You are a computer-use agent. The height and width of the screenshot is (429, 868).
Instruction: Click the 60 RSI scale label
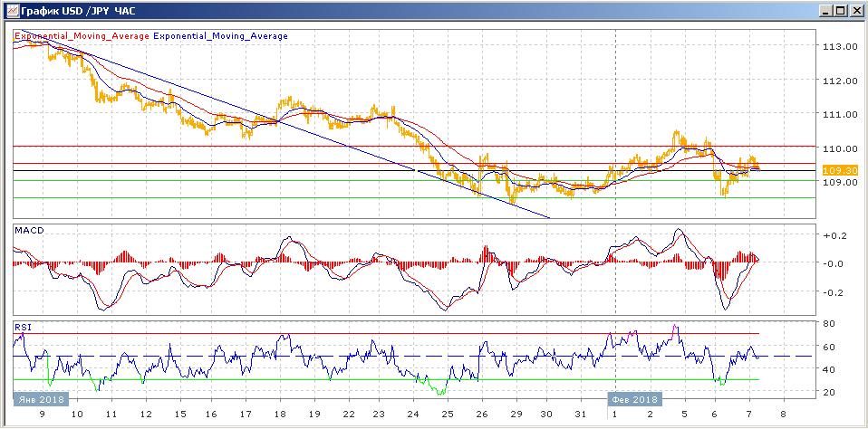[x=829, y=347]
